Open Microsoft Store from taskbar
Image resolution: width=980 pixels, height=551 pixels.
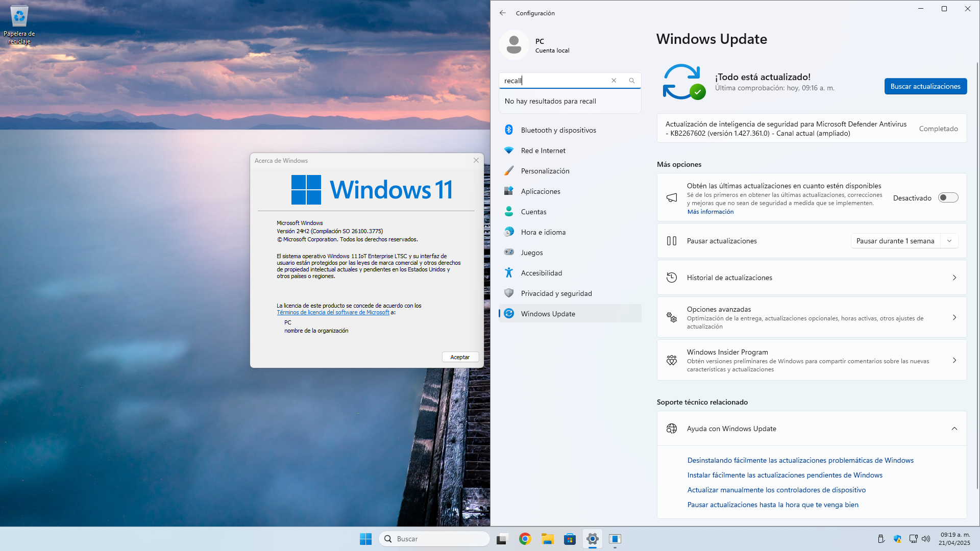(x=570, y=539)
